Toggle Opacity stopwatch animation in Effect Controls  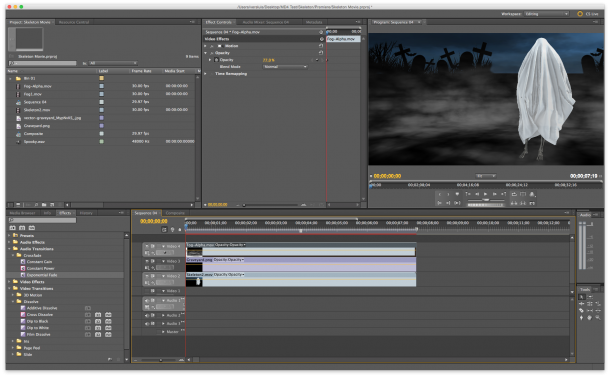pyautogui.click(x=217, y=60)
